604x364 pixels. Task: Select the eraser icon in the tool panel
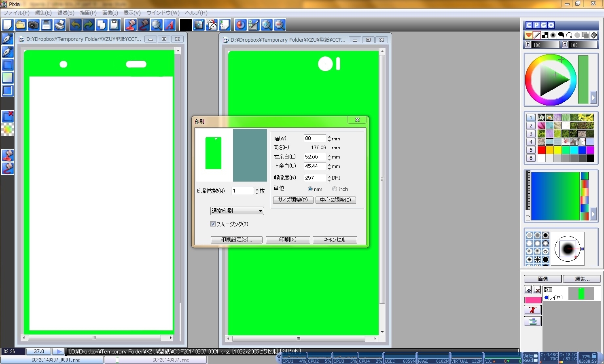coord(593,35)
